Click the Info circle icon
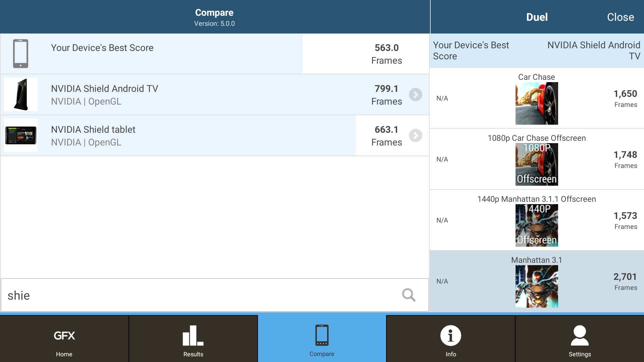Image resolution: width=644 pixels, height=362 pixels. click(x=451, y=336)
